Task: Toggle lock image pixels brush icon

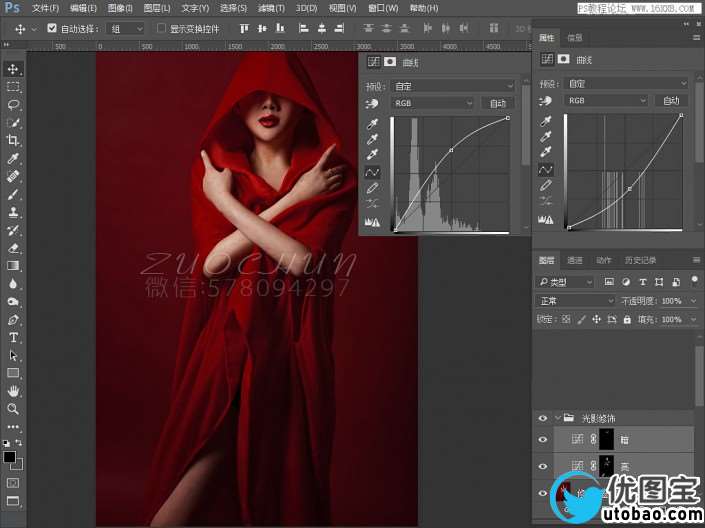Action: 581,319
